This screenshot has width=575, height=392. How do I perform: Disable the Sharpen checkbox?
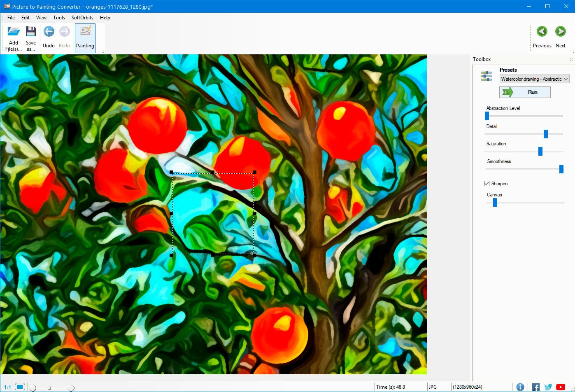tap(486, 183)
